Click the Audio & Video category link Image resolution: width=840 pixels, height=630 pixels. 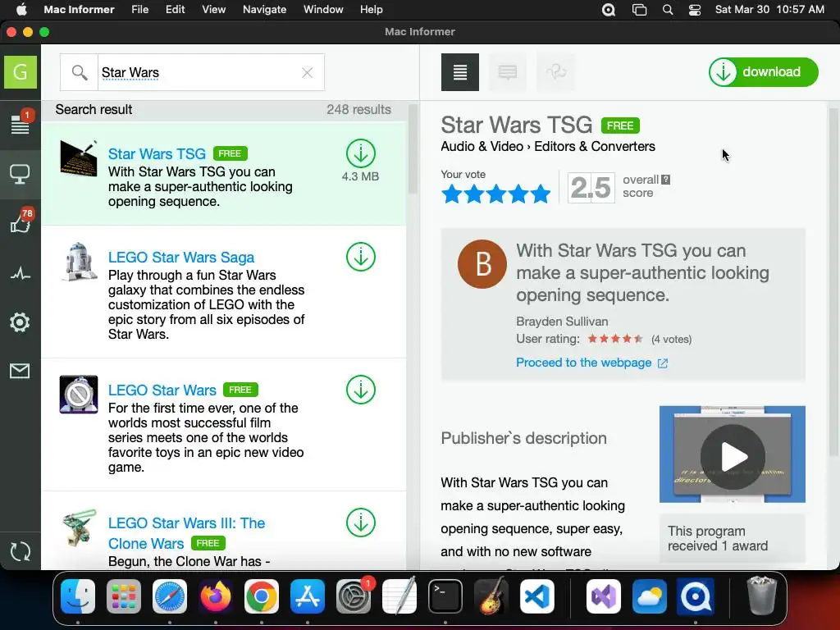click(x=482, y=146)
